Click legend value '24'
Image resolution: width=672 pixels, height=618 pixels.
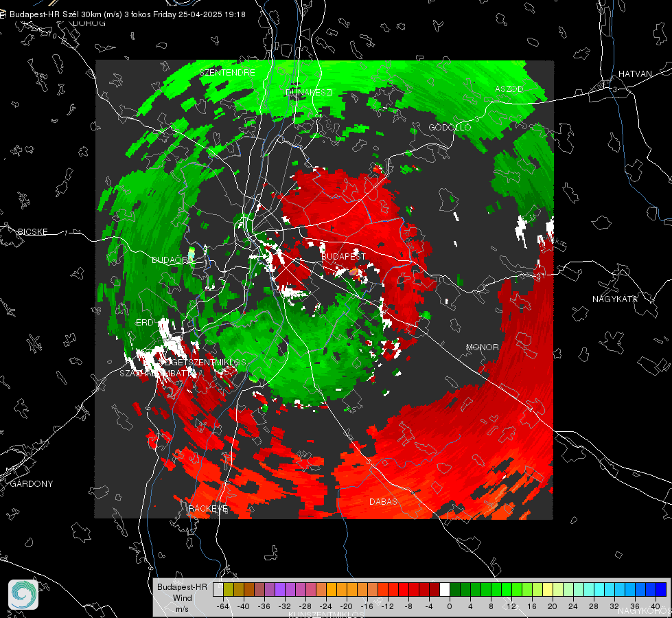click(x=573, y=606)
